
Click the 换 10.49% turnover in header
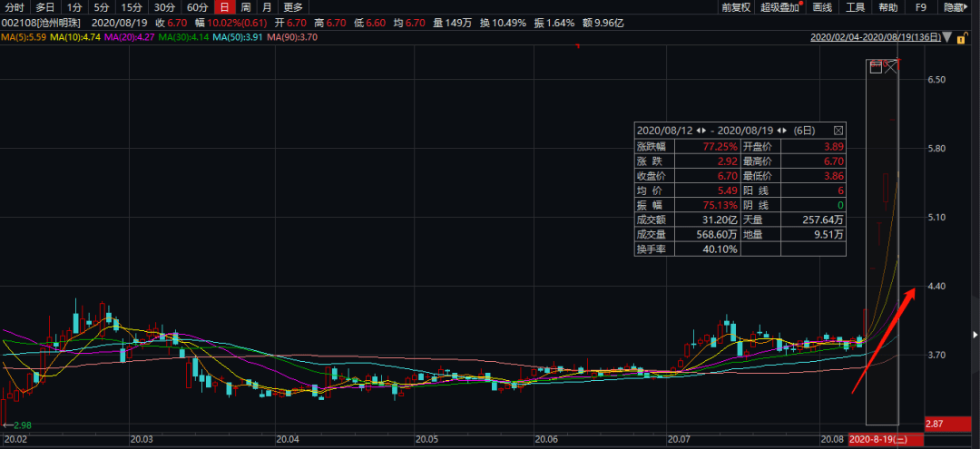pyautogui.click(x=504, y=23)
